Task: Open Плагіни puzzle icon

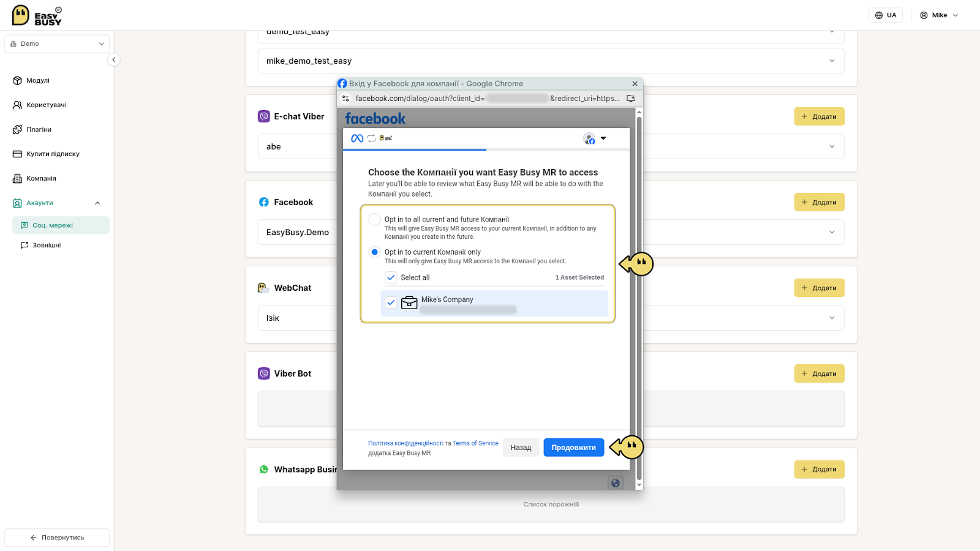Action: [x=17, y=129]
